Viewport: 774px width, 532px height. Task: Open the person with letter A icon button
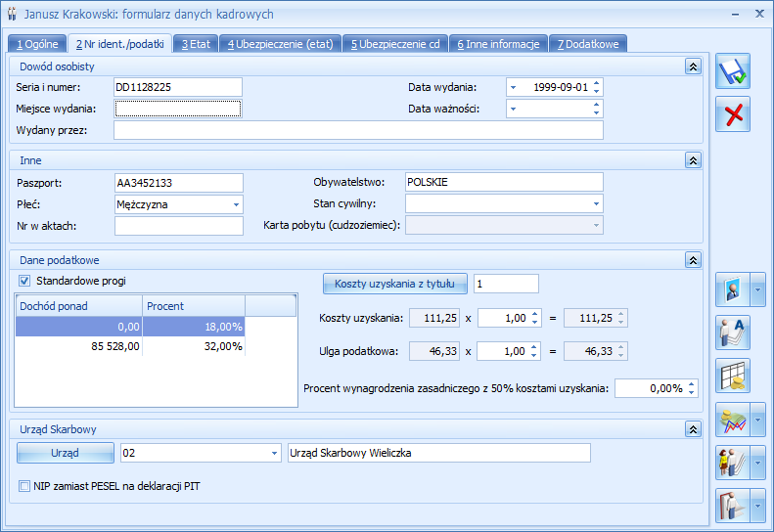(x=733, y=332)
